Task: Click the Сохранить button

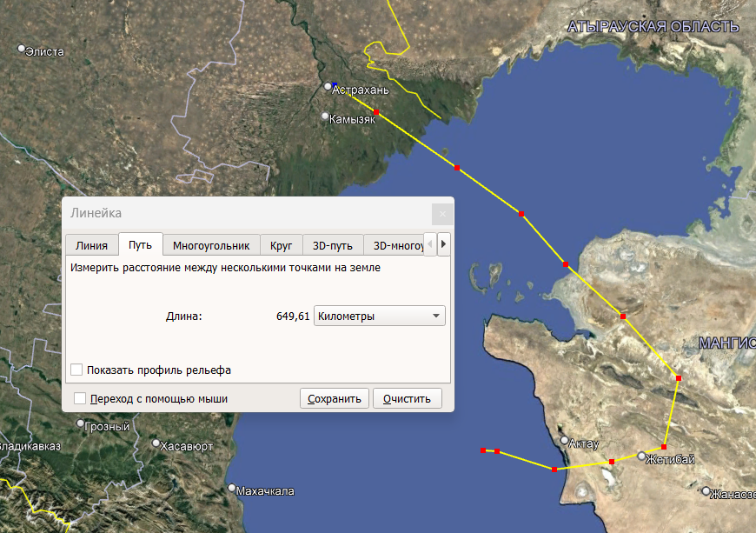Action: (335, 398)
